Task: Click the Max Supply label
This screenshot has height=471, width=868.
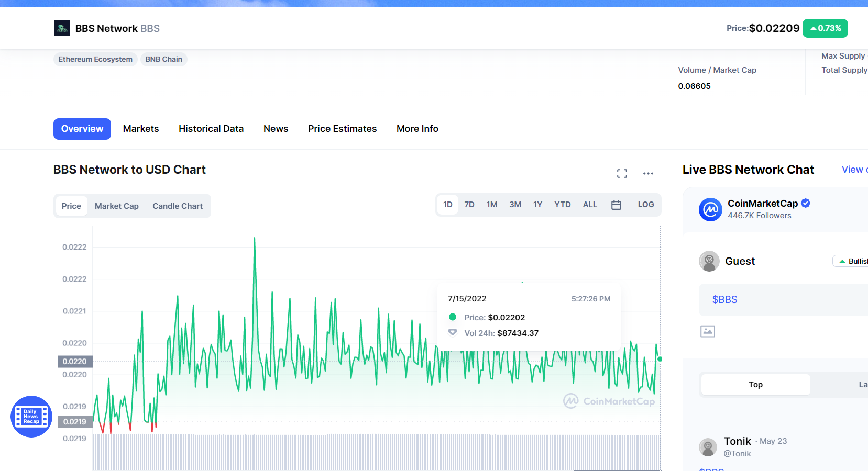Action: point(843,56)
